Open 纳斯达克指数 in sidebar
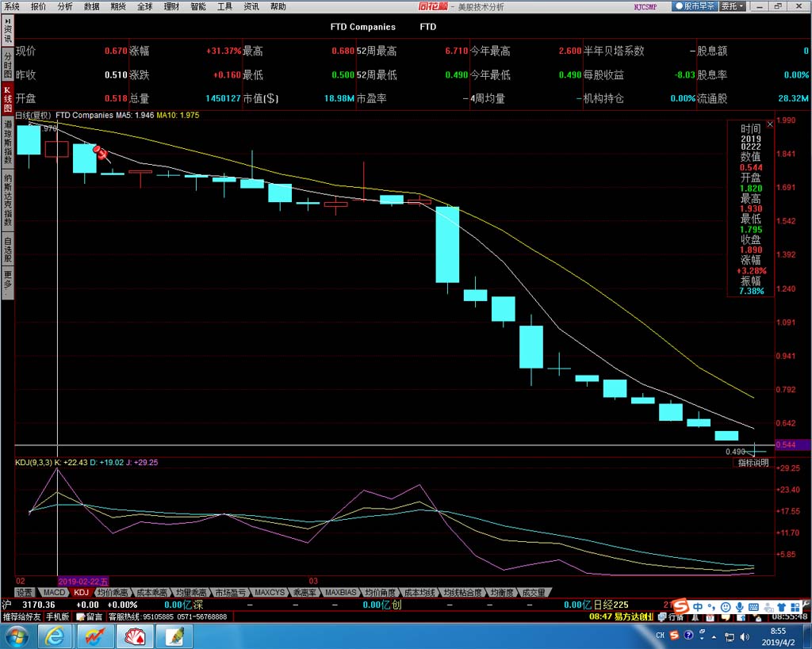This screenshot has height=649, width=812. [7, 199]
